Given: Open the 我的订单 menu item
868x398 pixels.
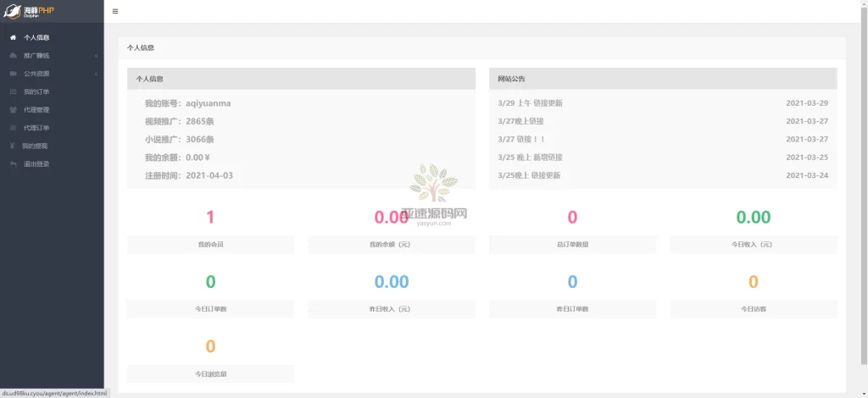Looking at the screenshot, I should [x=36, y=91].
